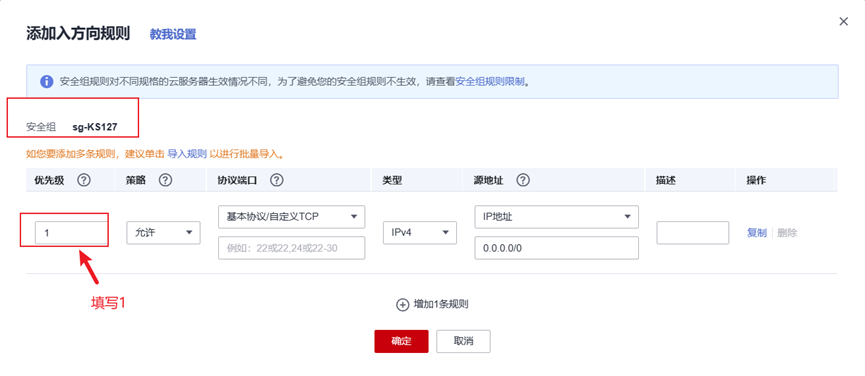Click the 类型 column header
The image size is (865, 376).
[x=392, y=180]
